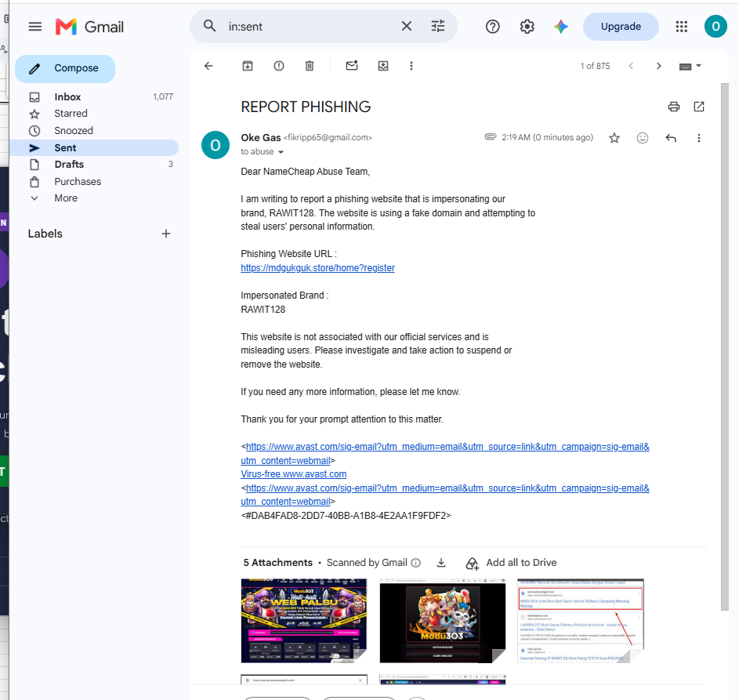
Task: Open the Support help icon
Action: pyautogui.click(x=492, y=27)
